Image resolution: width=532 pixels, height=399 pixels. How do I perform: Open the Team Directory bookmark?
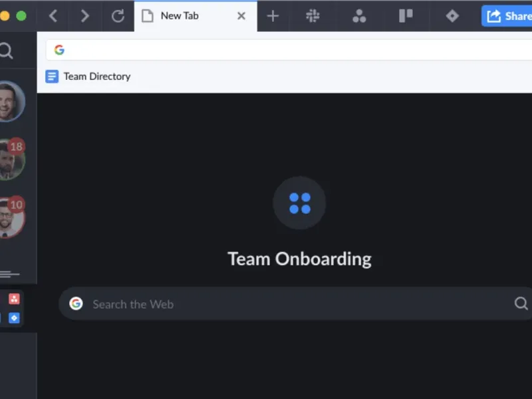click(88, 76)
